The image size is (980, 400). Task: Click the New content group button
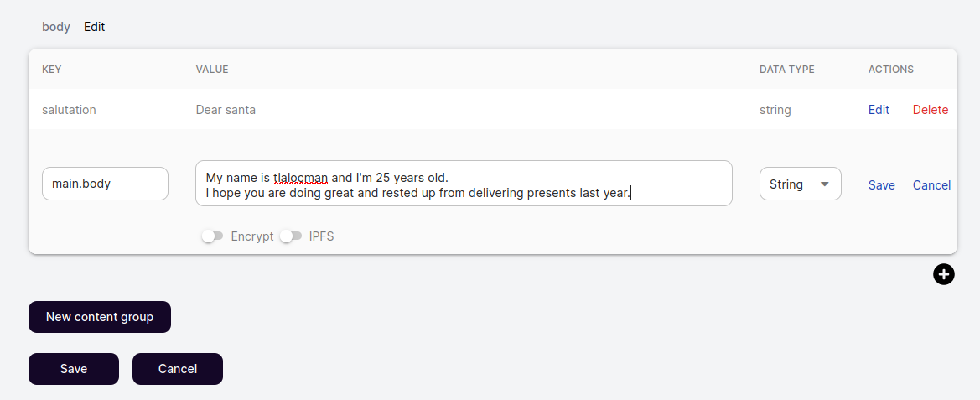tap(100, 317)
